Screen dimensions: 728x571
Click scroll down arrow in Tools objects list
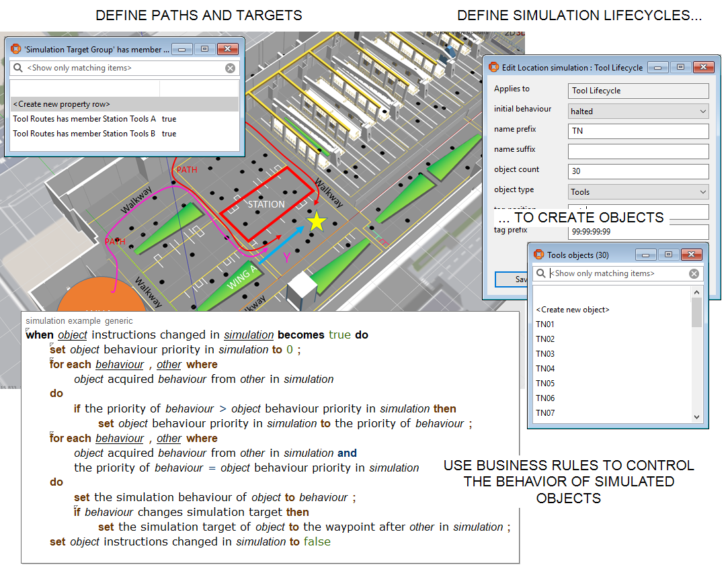(696, 417)
